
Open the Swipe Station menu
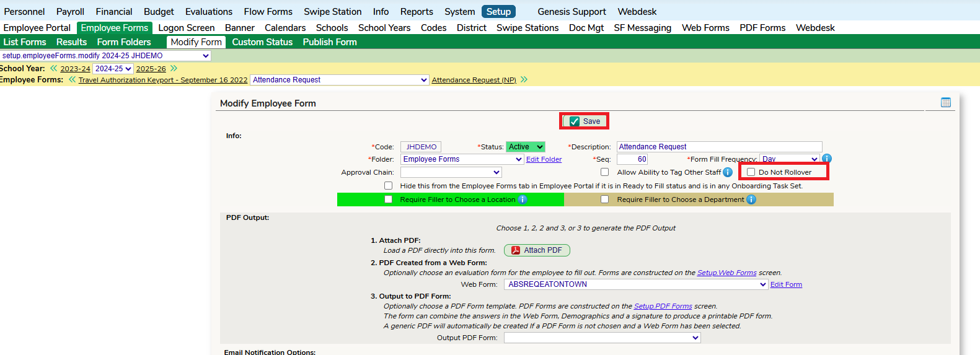[x=332, y=11]
